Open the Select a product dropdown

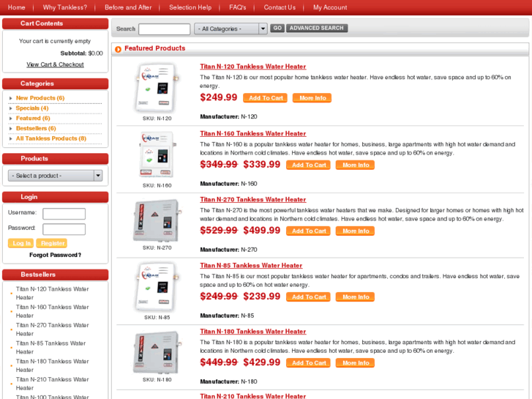pos(56,176)
